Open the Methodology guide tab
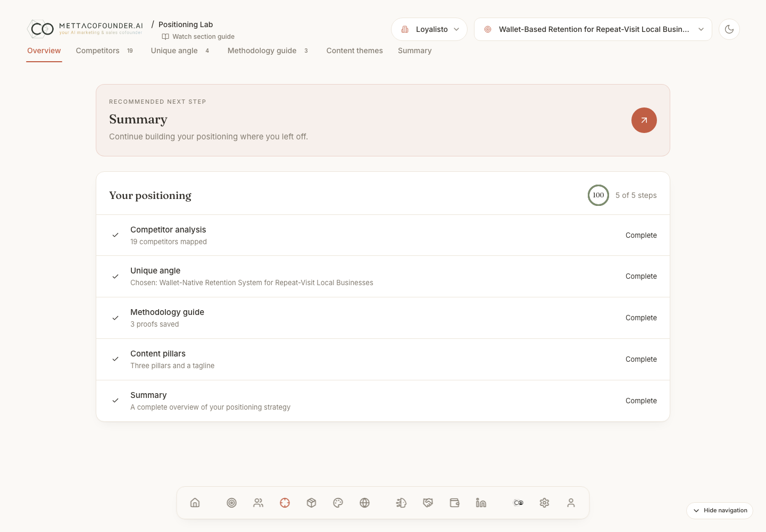Screen dimensions: 766x532 click(268, 51)
